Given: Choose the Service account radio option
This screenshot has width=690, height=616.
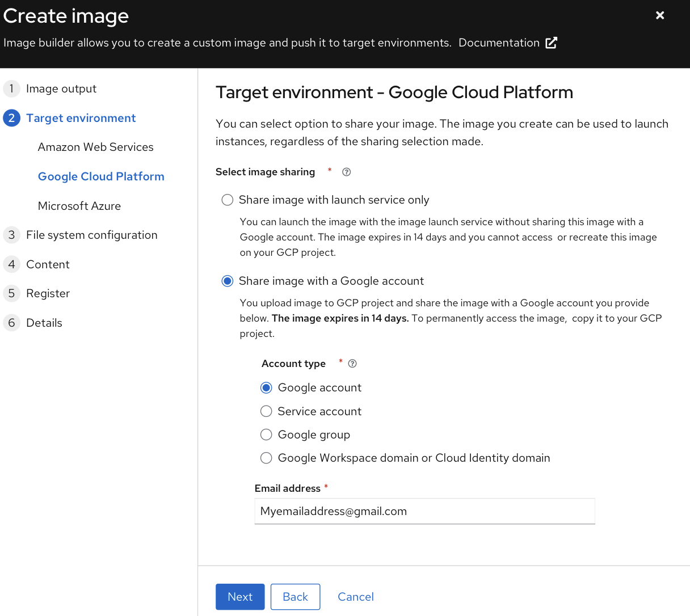Looking at the screenshot, I should tap(266, 411).
